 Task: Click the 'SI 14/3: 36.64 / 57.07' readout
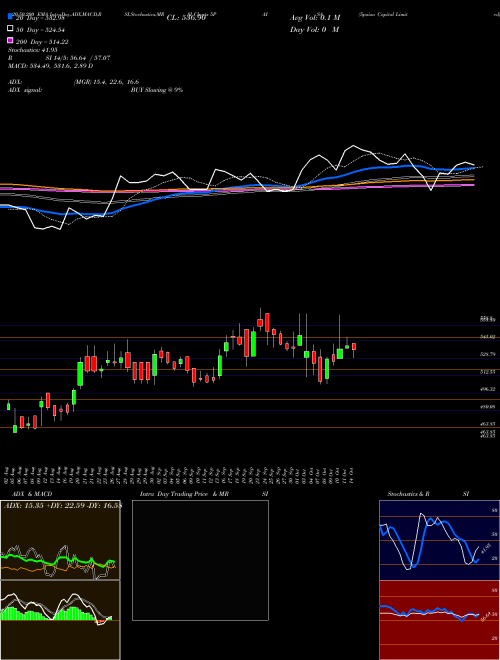coord(78,58)
